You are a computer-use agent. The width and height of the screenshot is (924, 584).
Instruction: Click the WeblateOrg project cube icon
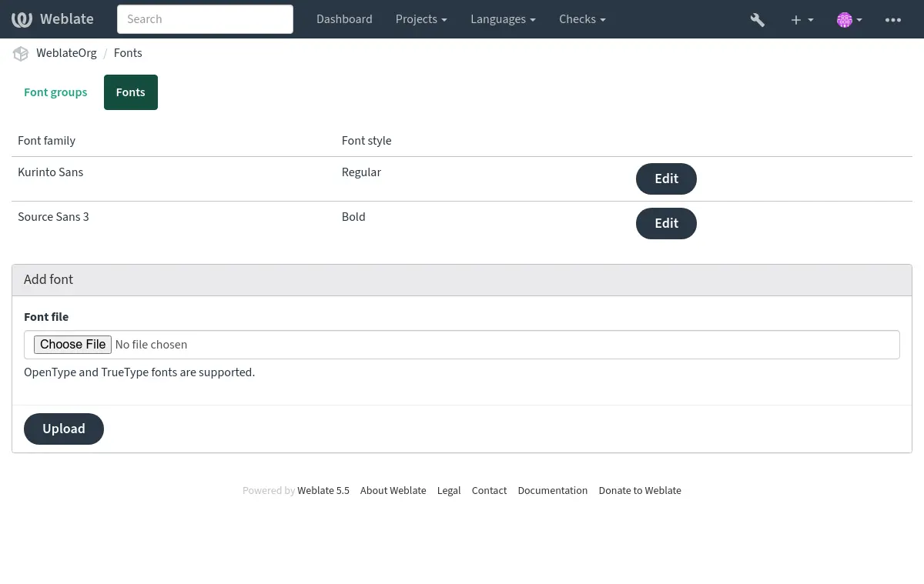pyautogui.click(x=21, y=54)
